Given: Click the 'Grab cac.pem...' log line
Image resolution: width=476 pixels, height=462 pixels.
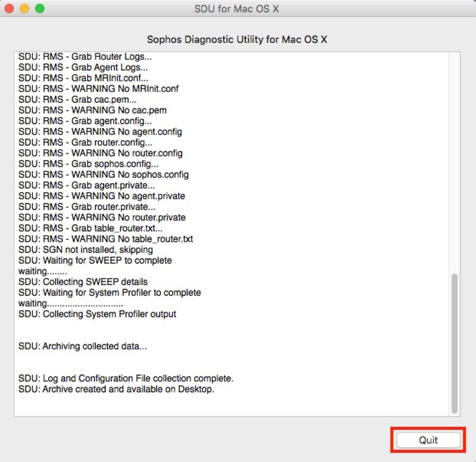Looking at the screenshot, I should click(77, 100).
